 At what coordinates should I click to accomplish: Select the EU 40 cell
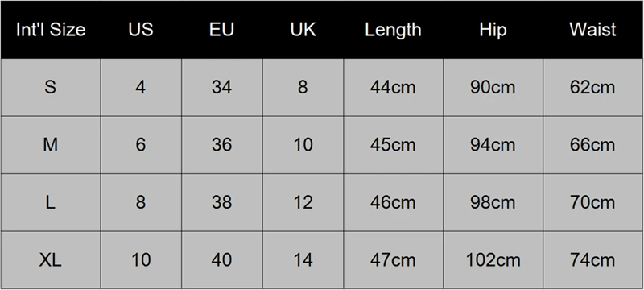(x=222, y=260)
